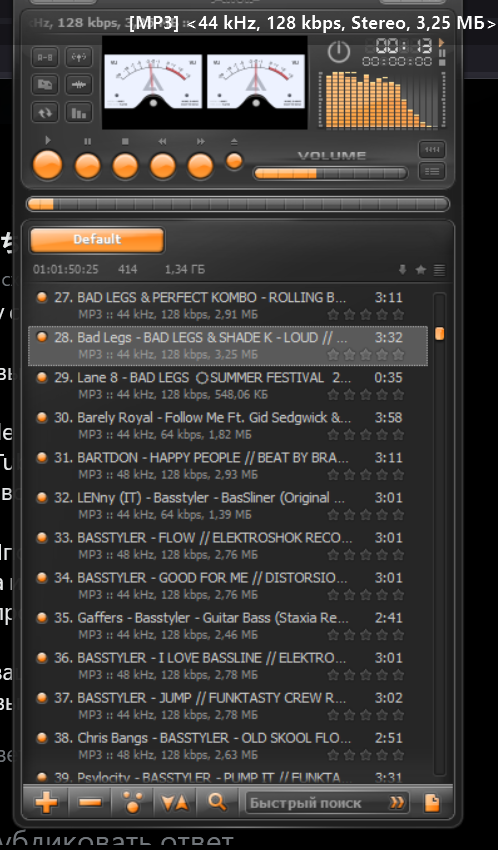The image size is (498, 850).
Task: Select track 29 Lane 8 - BAD LEGS
Action: (228, 385)
